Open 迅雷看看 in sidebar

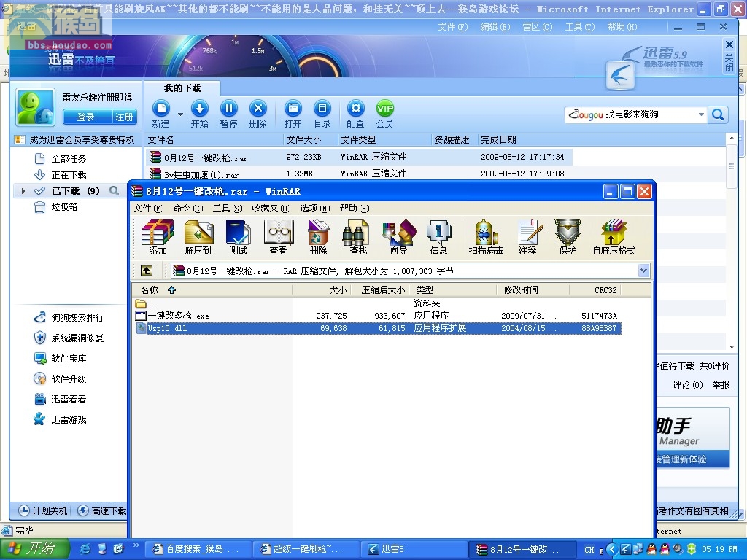click(x=60, y=400)
